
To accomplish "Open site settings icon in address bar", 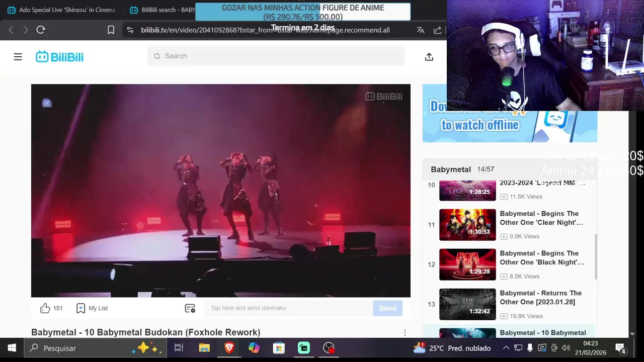I will coord(130,30).
